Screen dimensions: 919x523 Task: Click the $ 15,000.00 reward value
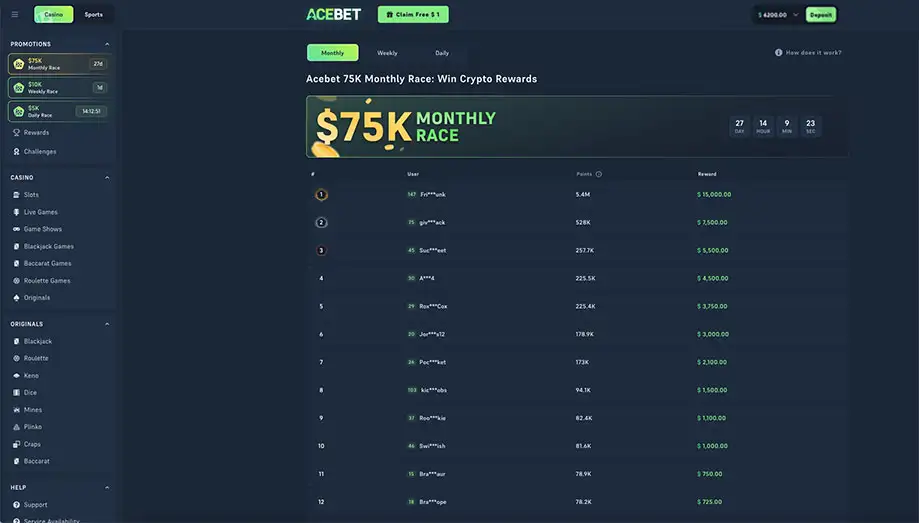[x=714, y=195]
